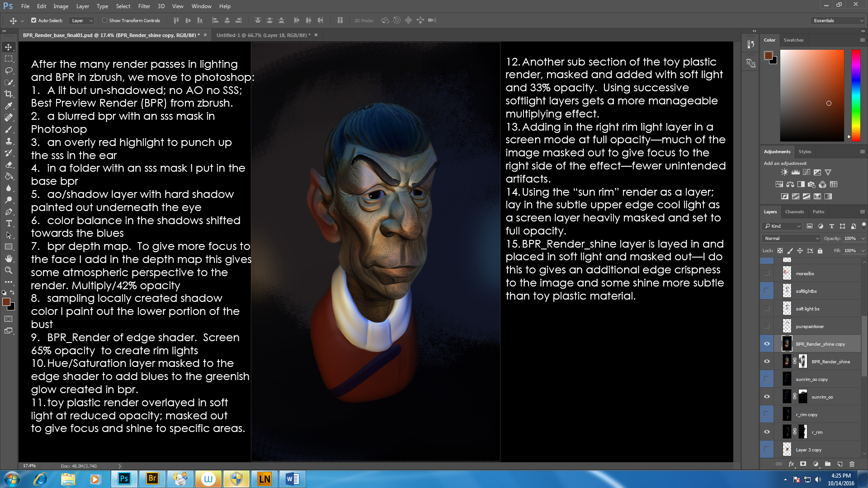
Task: Select the Zoom tool
Action: [9, 270]
